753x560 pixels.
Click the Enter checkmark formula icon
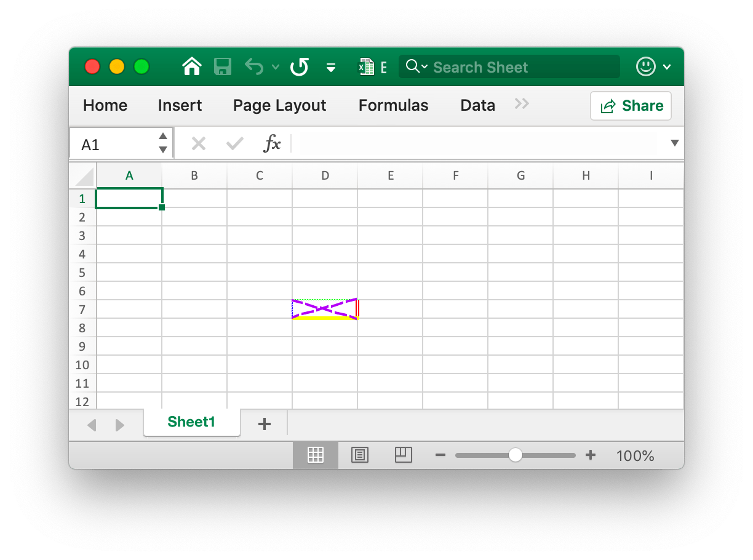pyautogui.click(x=234, y=144)
